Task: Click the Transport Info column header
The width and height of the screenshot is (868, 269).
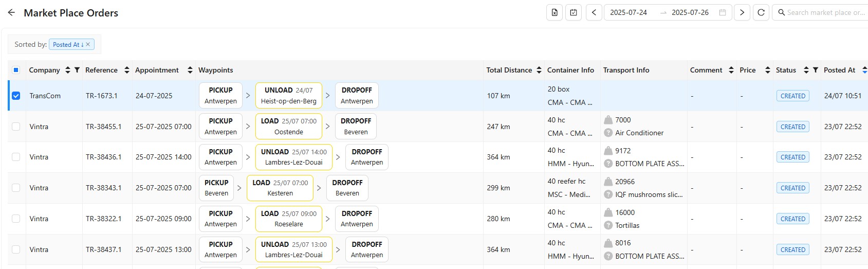Action: pos(626,70)
